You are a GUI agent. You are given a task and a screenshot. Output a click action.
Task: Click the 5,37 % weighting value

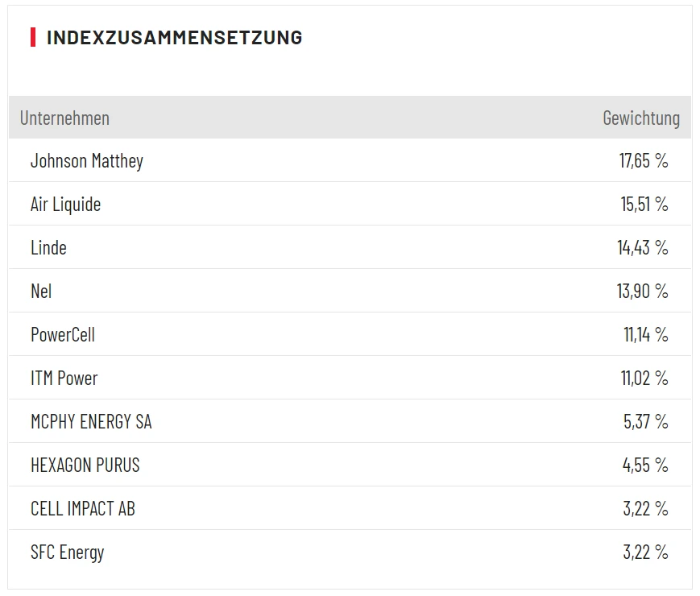click(645, 422)
